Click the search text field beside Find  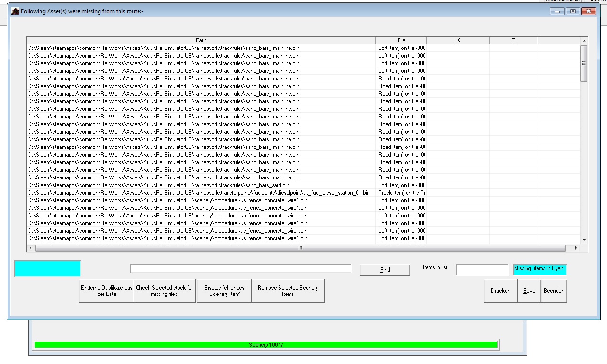tap(241, 269)
